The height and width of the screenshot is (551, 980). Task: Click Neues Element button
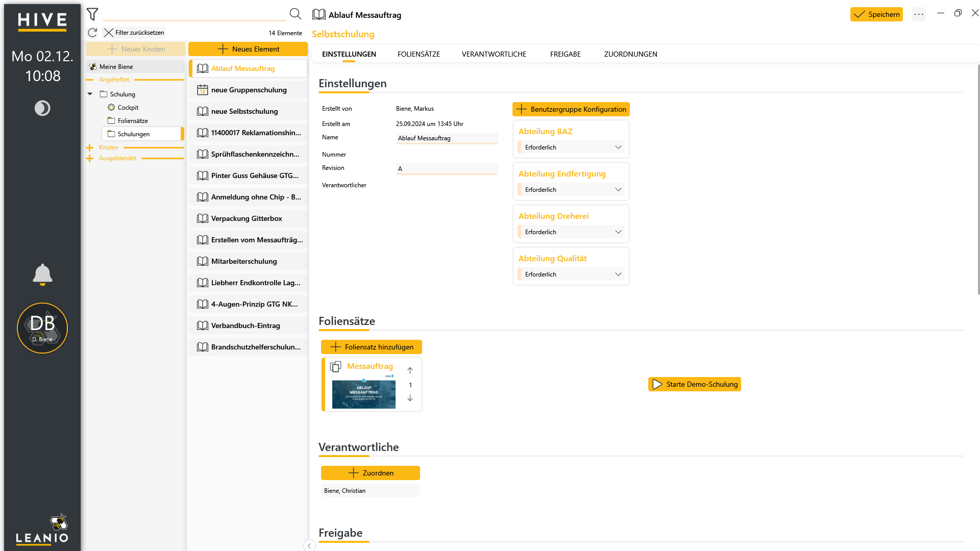(x=248, y=49)
